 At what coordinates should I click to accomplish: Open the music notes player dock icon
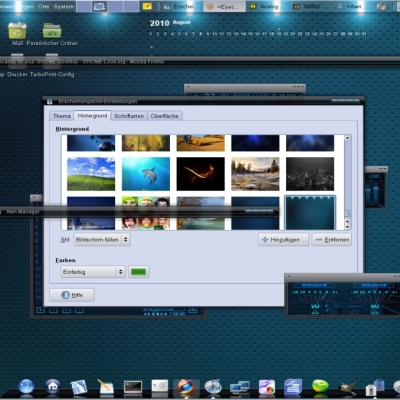click(x=213, y=387)
